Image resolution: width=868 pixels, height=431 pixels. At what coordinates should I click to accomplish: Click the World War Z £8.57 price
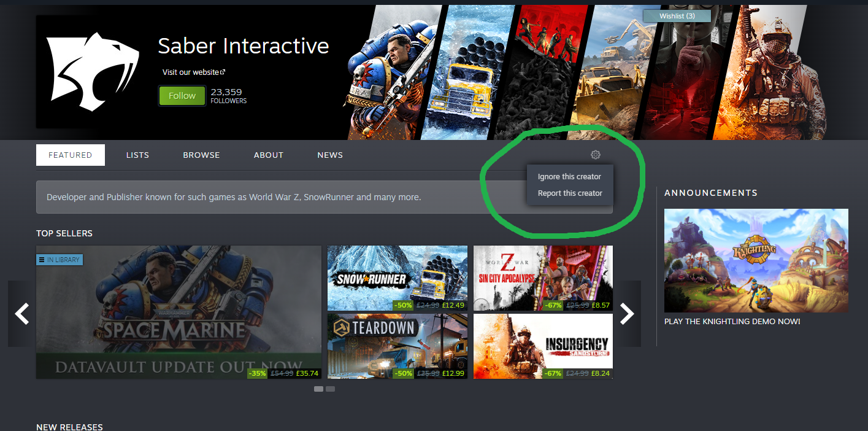[601, 305]
